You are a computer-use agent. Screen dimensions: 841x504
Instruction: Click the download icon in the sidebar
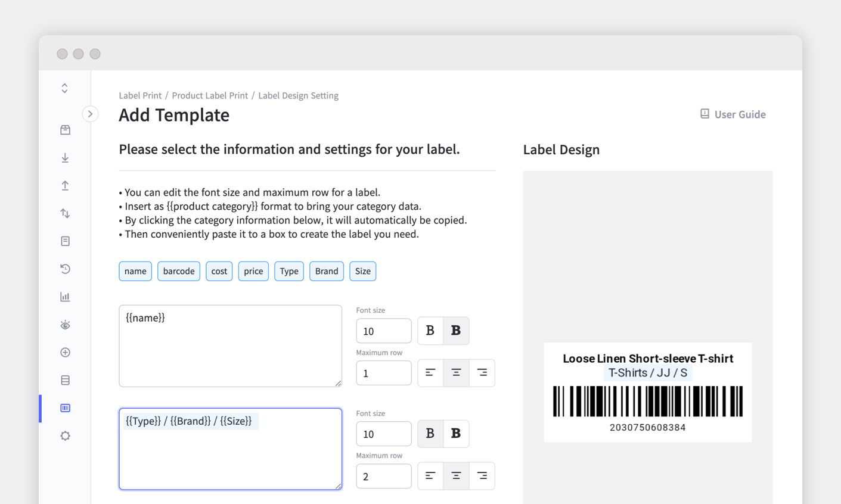(64, 158)
